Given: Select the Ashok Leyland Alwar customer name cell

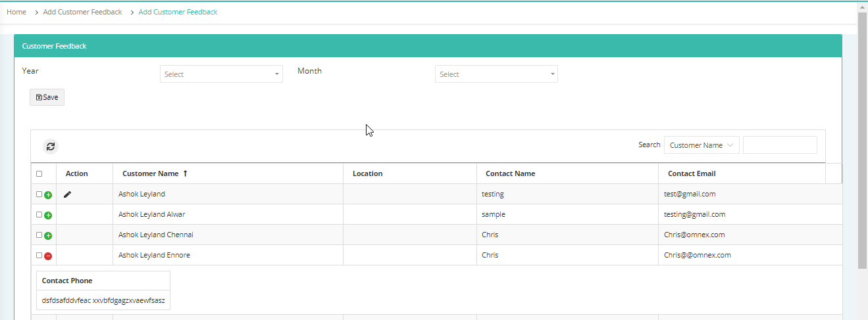Looking at the screenshot, I should pyautogui.click(x=228, y=214).
